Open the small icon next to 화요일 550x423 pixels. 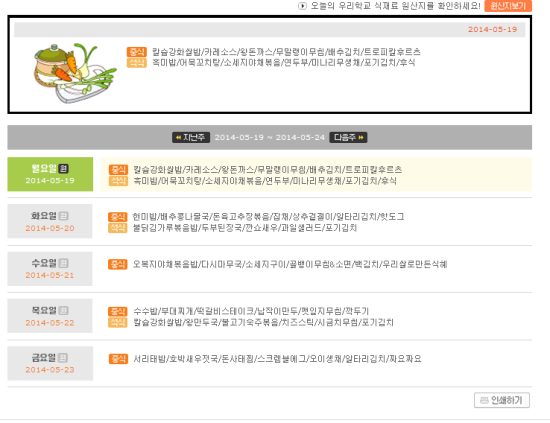(x=63, y=216)
